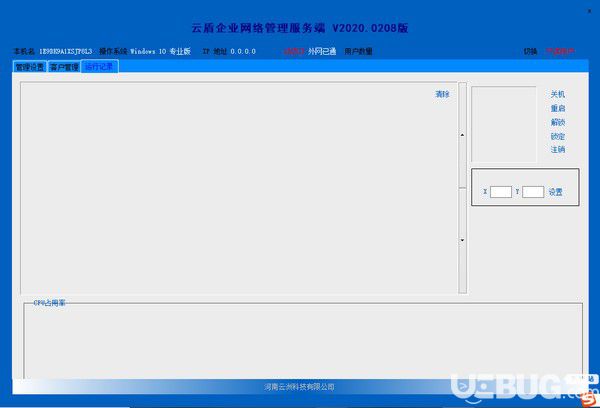Viewport: 600px width, 408px height.
Task: Click the 操作系统 Windows 10 专业版 text
Action: point(145,51)
